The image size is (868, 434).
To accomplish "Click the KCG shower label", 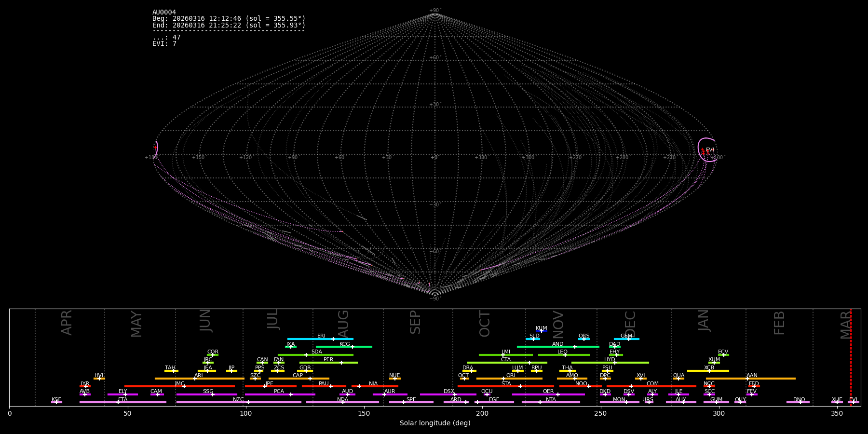I will 345,344.
